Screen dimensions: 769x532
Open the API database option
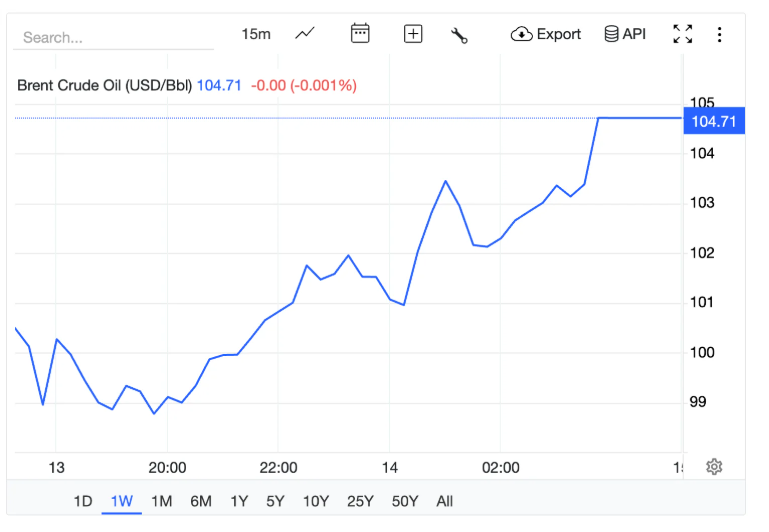(625, 34)
